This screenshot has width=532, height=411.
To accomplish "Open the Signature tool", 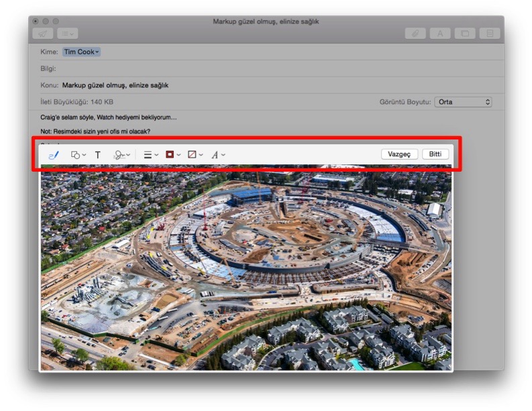I will [121, 154].
